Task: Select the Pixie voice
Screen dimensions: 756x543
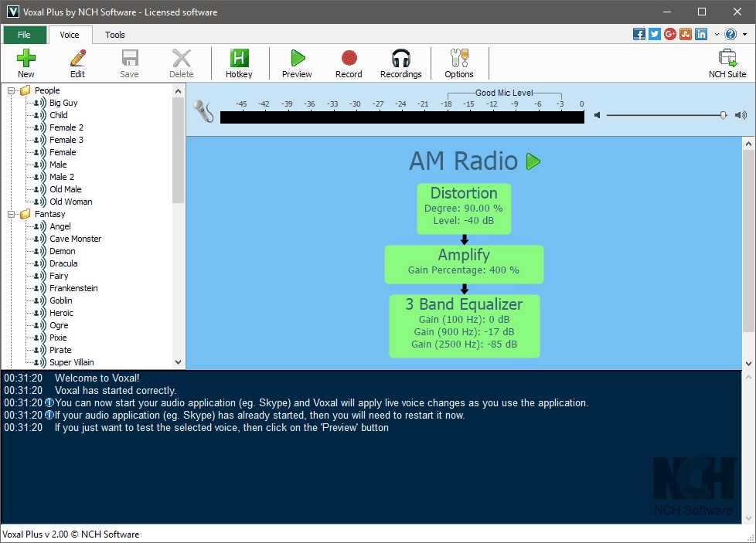Action: pyautogui.click(x=58, y=338)
